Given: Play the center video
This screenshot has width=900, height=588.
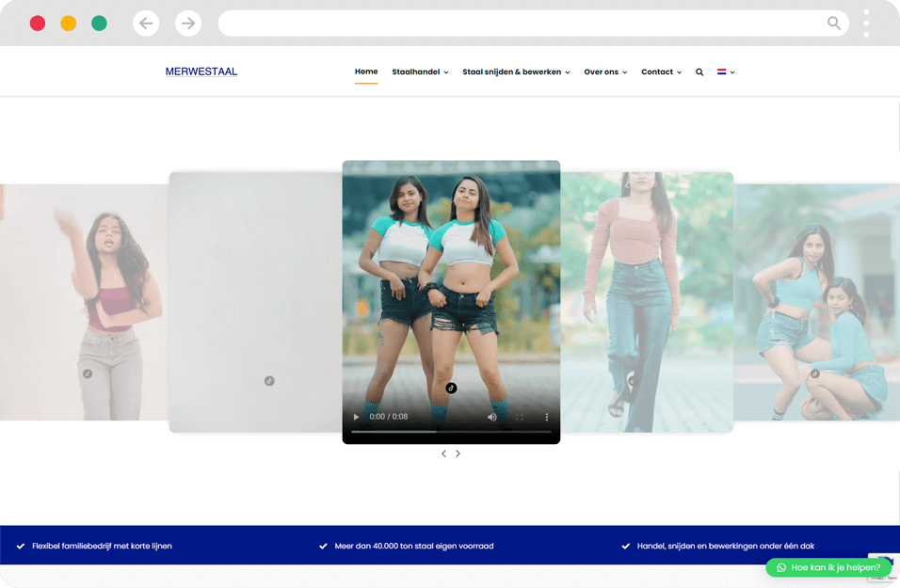Looking at the screenshot, I should coord(356,417).
